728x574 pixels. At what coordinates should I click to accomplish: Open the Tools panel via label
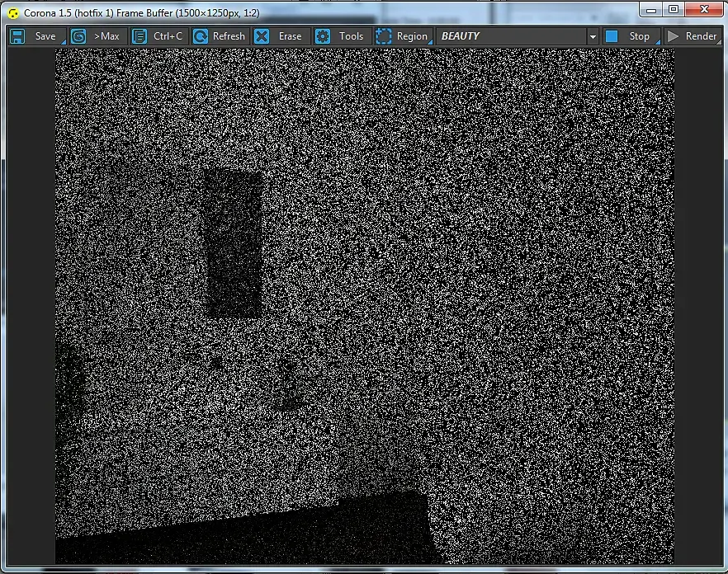[x=351, y=36]
